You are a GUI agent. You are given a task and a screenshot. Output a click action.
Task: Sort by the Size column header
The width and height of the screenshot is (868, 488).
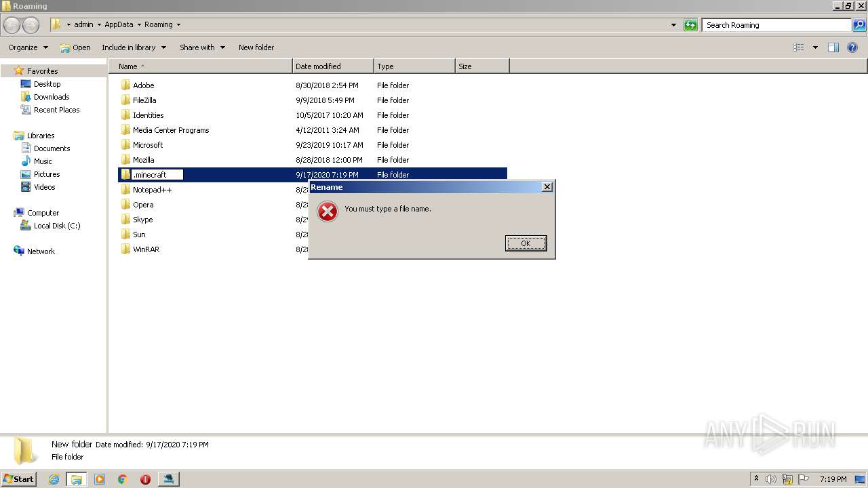point(482,66)
